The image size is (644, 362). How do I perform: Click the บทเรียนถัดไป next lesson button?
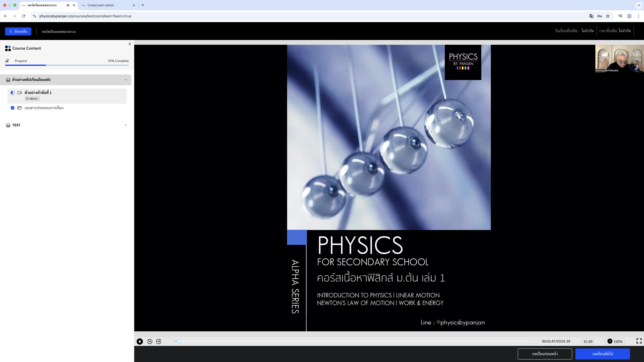pyautogui.click(x=602, y=354)
